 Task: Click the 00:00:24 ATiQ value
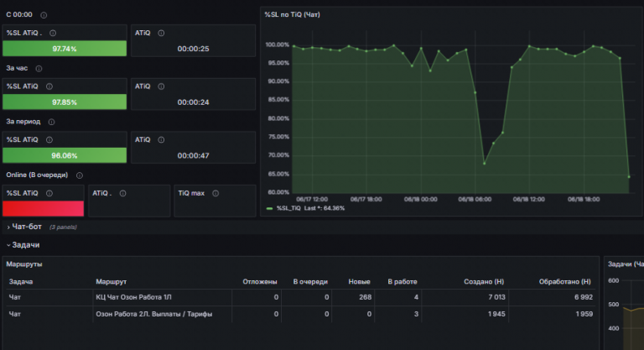pos(193,102)
